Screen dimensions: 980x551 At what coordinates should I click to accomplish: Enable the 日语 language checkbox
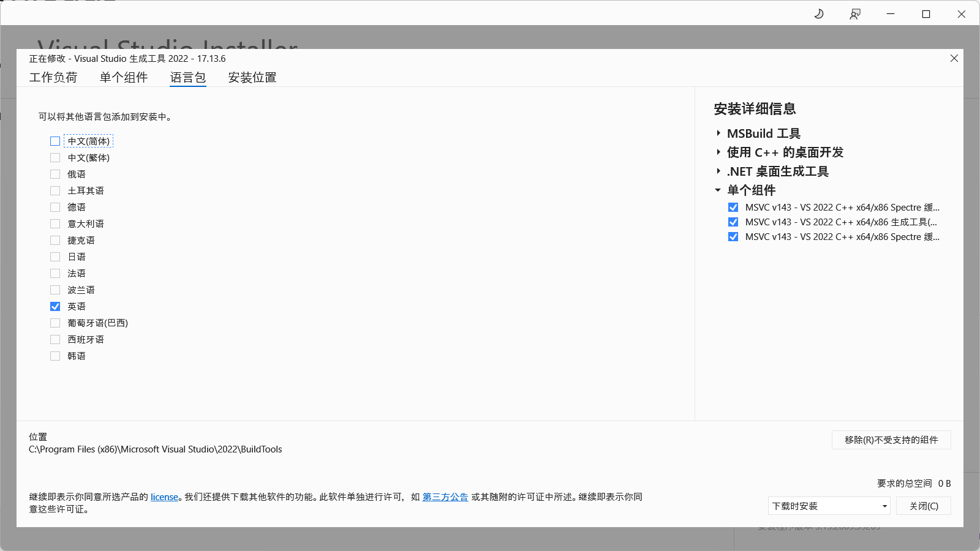[55, 257]
